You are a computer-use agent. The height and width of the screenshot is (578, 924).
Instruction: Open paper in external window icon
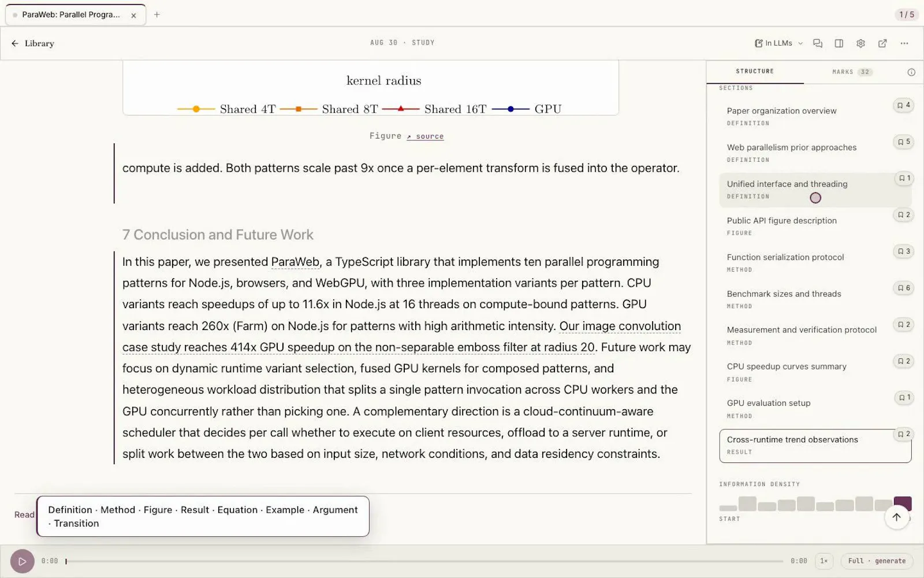[x=882, y=43]
